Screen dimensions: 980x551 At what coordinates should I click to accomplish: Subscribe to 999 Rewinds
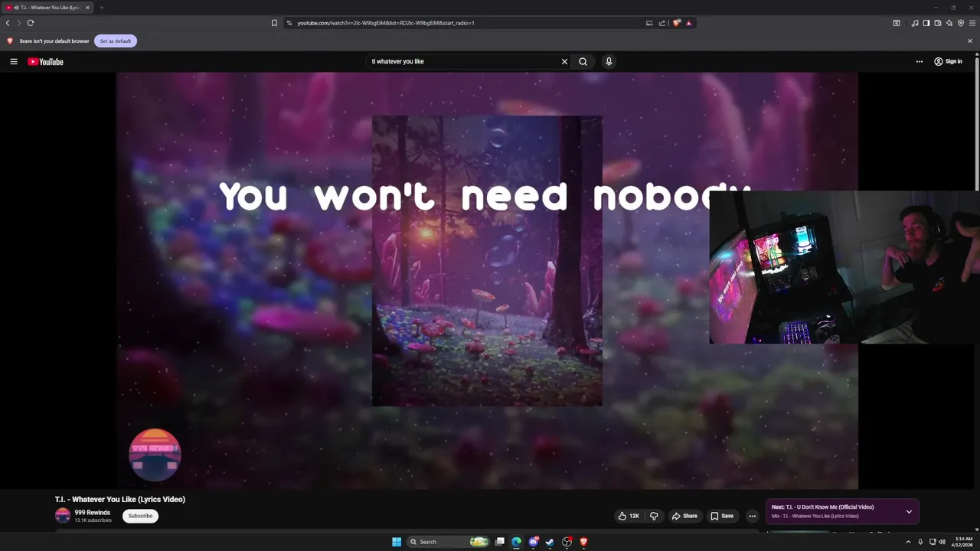pos(140,516)
